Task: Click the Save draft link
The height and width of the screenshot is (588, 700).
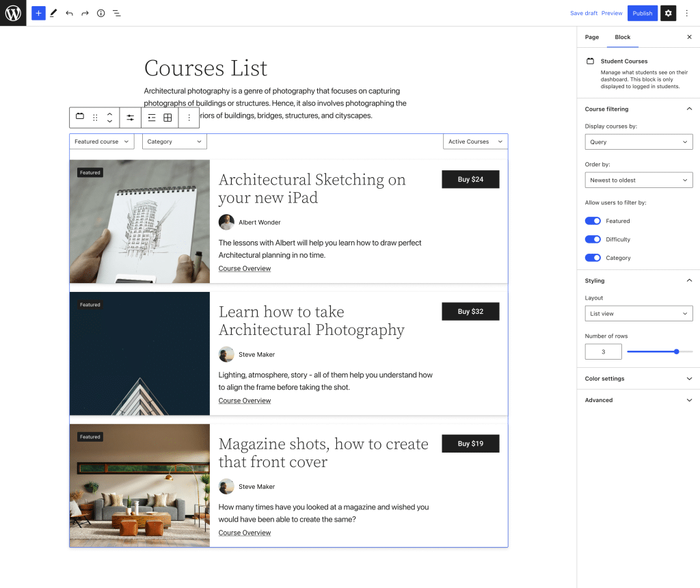Action: coord(584,13)
